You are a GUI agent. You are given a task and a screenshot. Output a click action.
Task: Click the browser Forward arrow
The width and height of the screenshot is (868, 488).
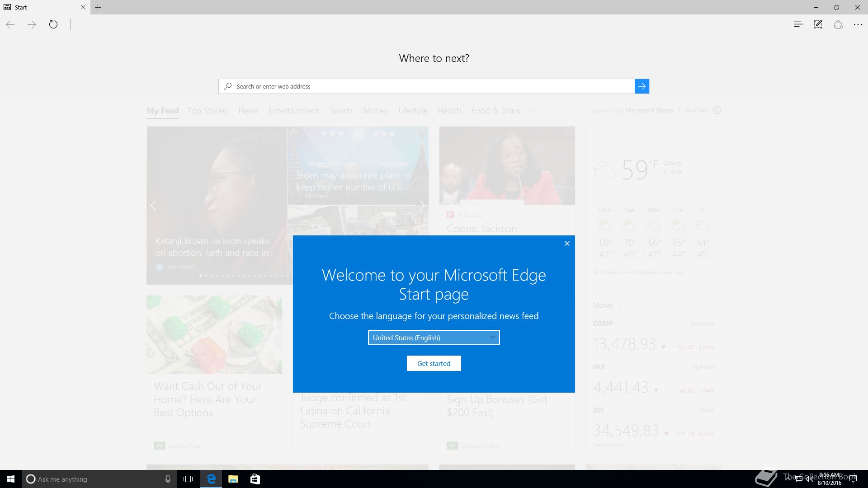(32, 24)
